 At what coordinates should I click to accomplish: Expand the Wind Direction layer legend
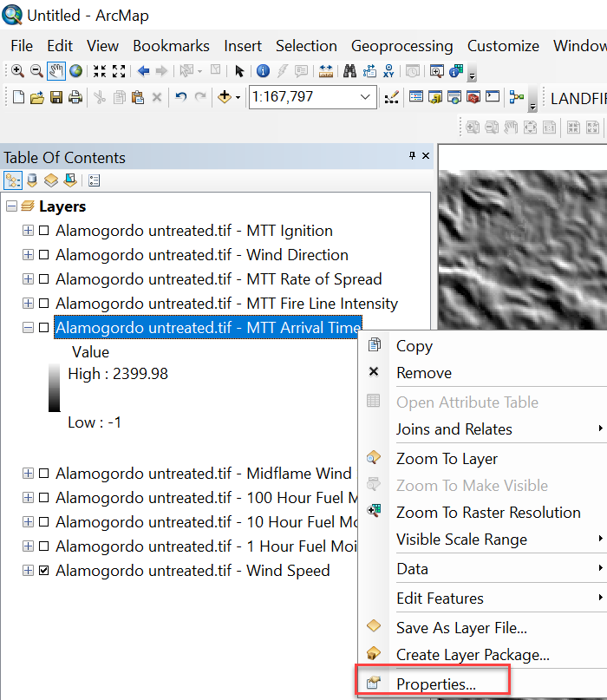[28, 254]
